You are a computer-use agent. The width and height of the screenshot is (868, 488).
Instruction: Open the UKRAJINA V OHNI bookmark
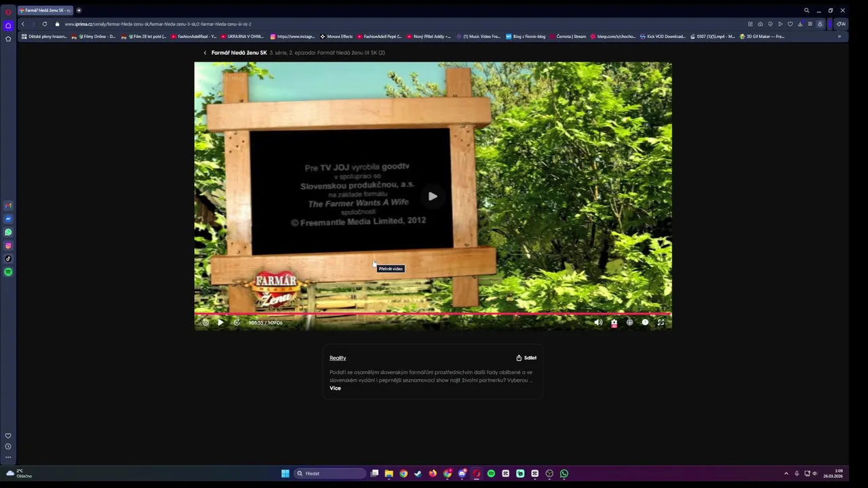coord(242,37)
